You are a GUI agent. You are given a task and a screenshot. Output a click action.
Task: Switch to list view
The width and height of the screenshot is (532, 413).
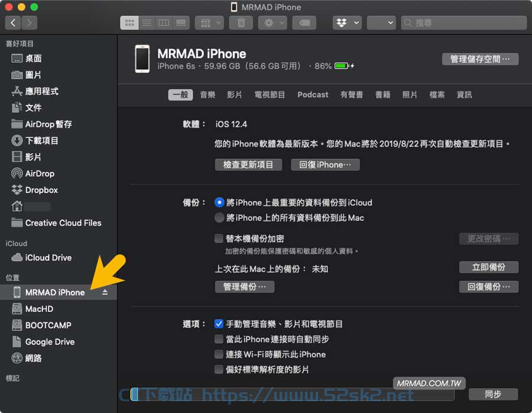[147, 22]
